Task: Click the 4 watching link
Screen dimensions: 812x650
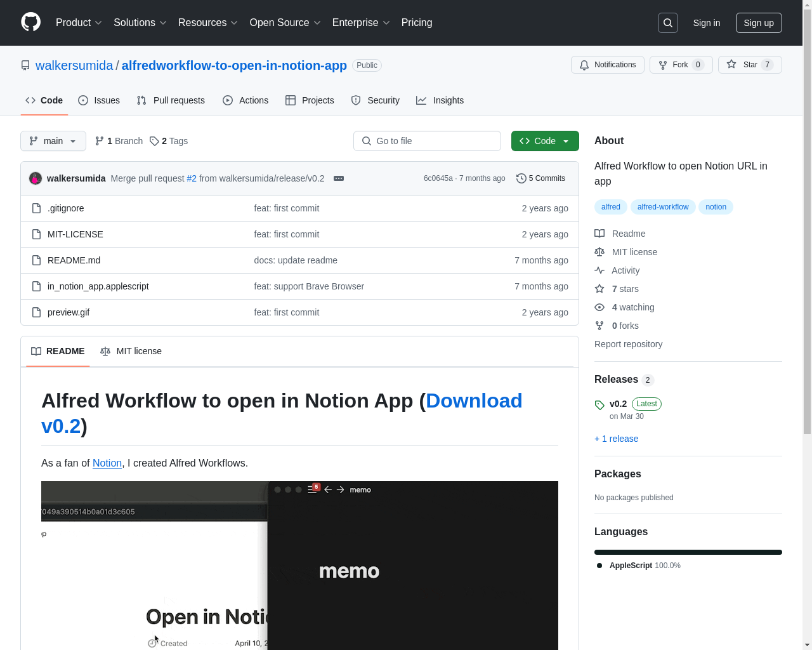Action: click(632, 307)
